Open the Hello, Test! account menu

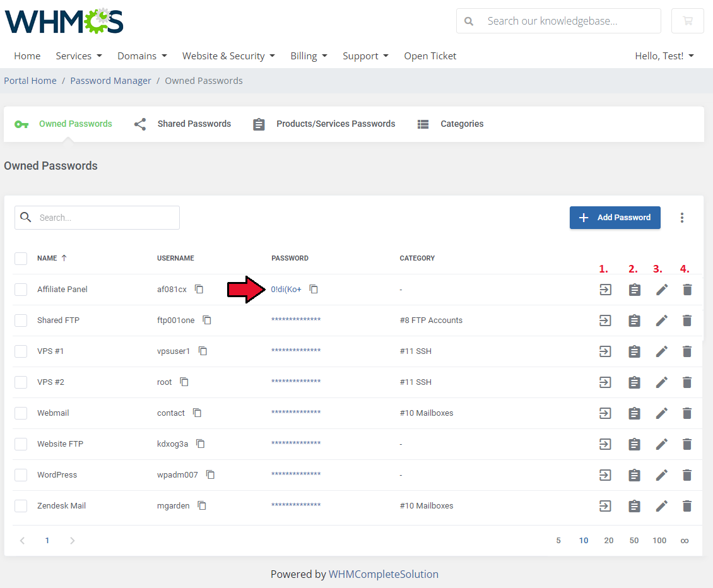[x=664, y=56]
